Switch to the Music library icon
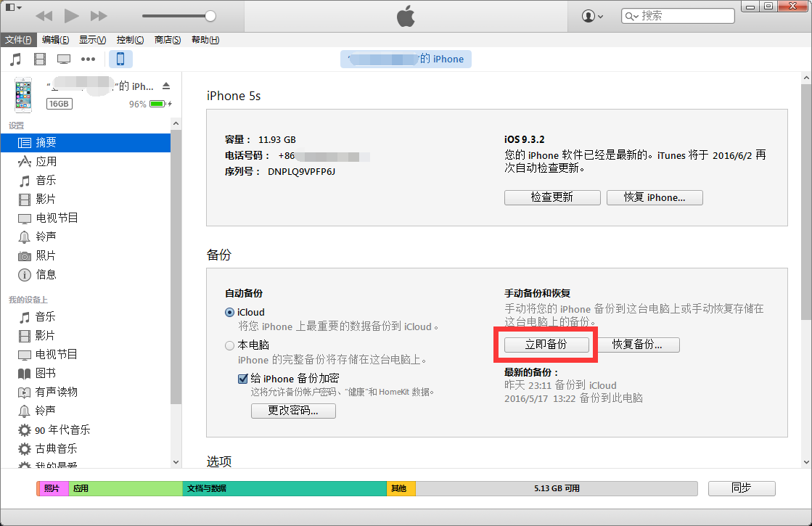This screenshot has width=812, height=526. [x=16, y=59]
